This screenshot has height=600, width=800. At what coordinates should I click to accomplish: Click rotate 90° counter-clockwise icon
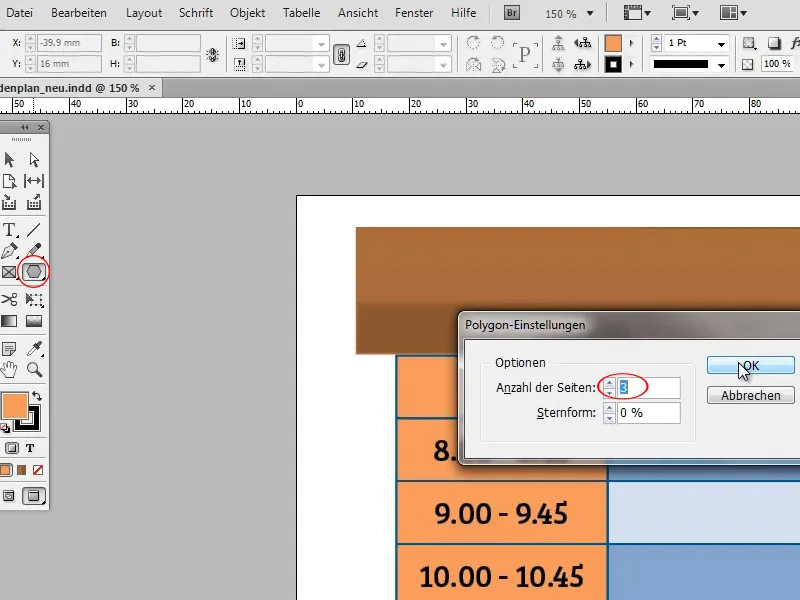click(497, 43)
